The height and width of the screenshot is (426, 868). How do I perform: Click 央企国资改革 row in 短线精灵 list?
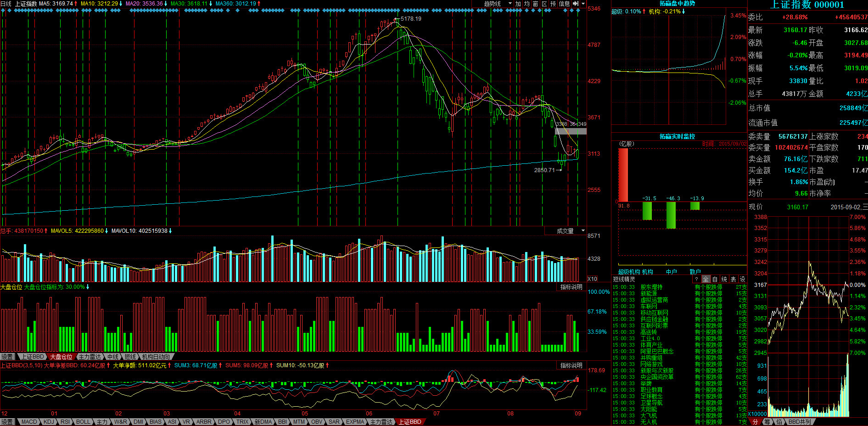680,377
